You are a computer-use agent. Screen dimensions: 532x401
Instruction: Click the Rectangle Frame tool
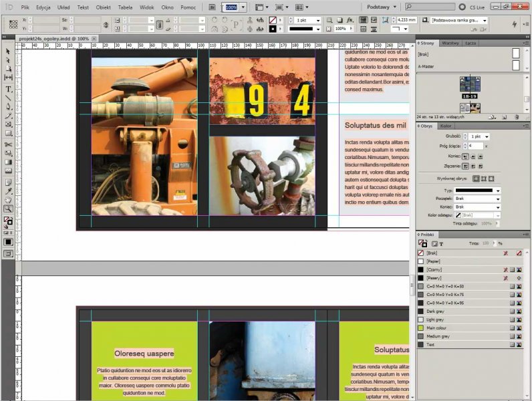(x=9, y=124)
